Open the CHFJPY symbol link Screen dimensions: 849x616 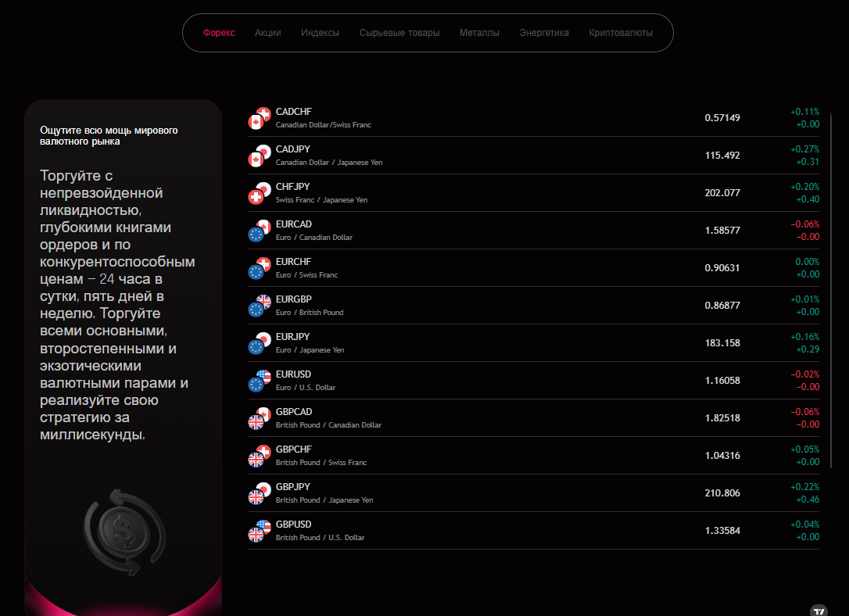pyautogui.click(x=292, y=187)
